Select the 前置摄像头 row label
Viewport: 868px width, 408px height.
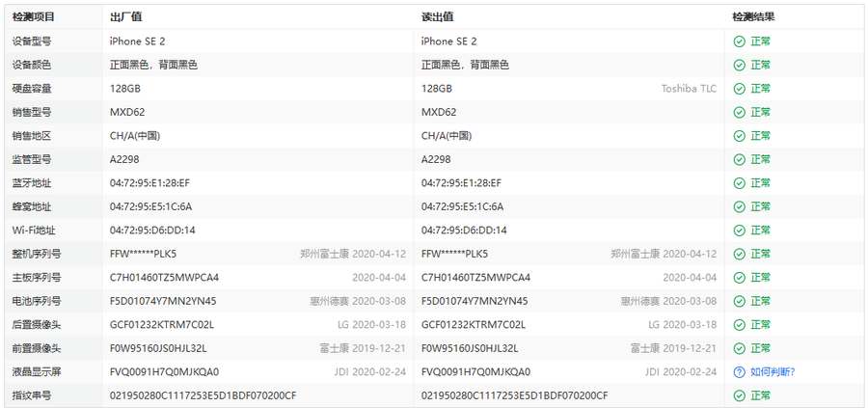[x=37, y=348]
